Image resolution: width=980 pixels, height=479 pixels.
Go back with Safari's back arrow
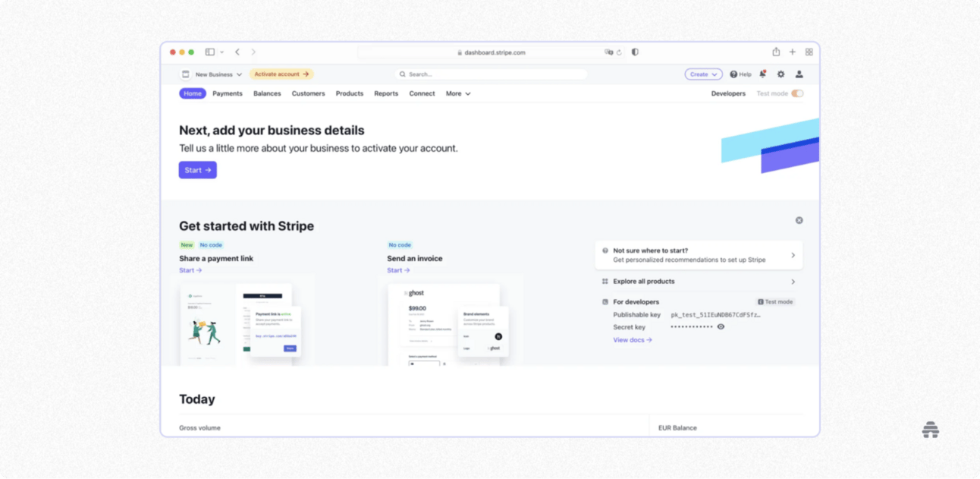(237, 52)
